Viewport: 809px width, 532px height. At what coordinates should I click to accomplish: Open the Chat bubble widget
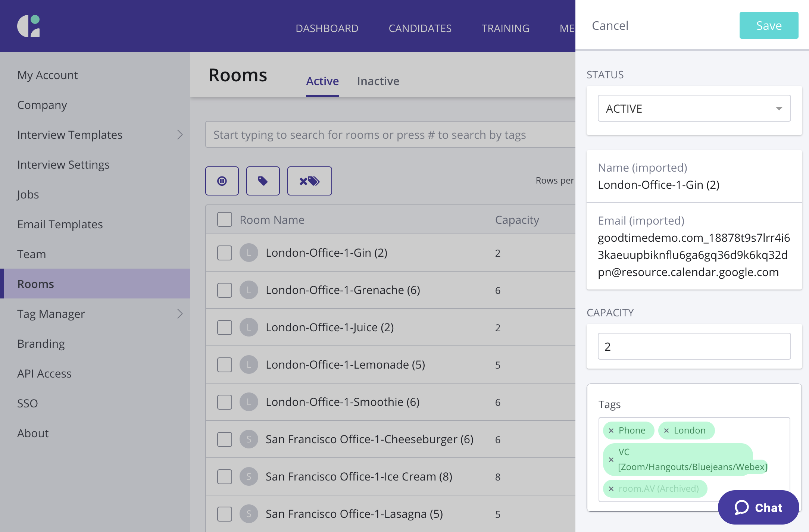(758, 507)
